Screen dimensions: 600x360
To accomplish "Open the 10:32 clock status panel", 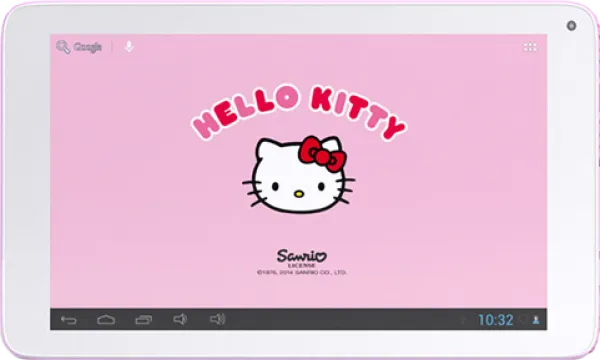I will (x=496, y=320).
